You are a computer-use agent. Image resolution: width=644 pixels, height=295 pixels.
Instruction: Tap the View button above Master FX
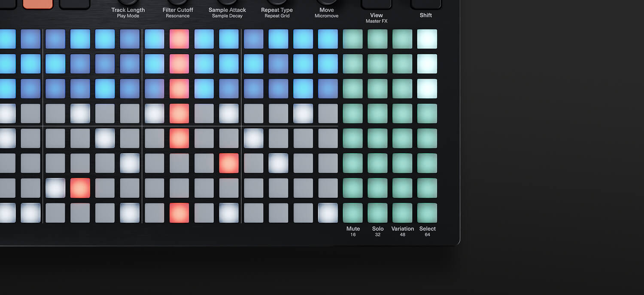(376, 4)
